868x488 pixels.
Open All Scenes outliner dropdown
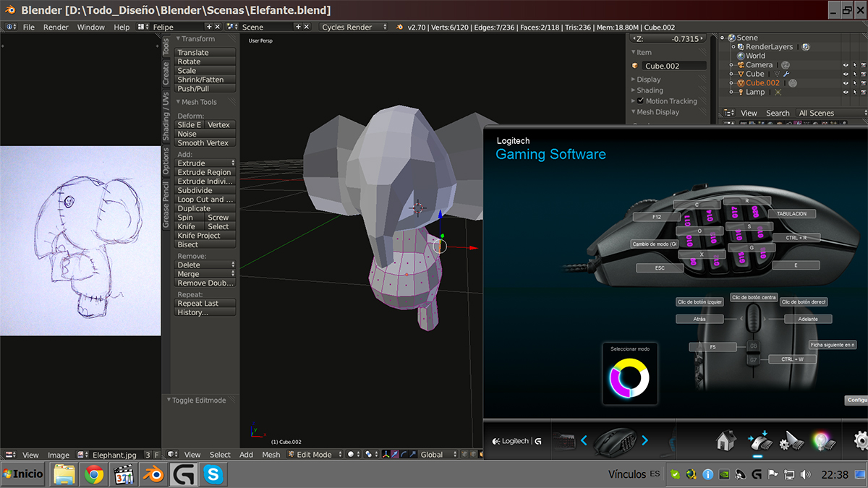click(832, 113)
